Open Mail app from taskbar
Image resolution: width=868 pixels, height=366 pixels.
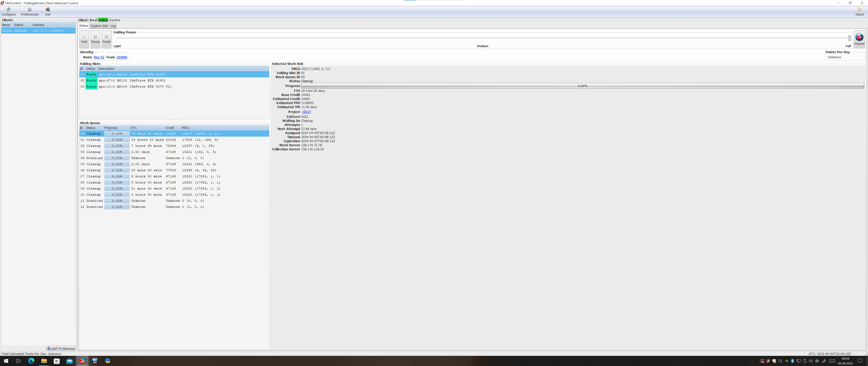[x=69, y=361]
